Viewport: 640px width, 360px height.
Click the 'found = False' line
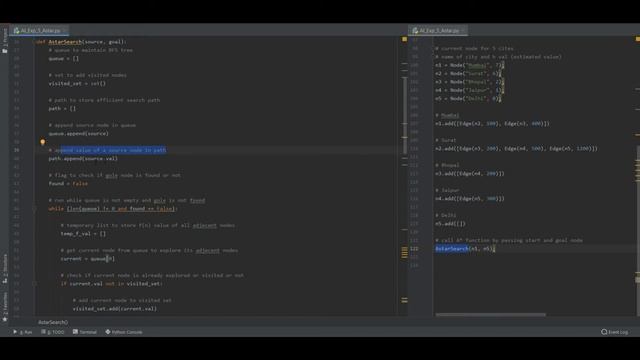coord(68,184)
